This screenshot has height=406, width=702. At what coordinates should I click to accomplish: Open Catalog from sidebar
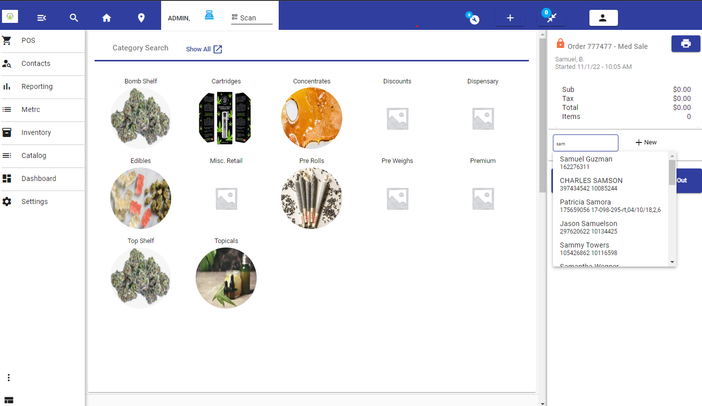pyautogui.click(x=42, y=155)
